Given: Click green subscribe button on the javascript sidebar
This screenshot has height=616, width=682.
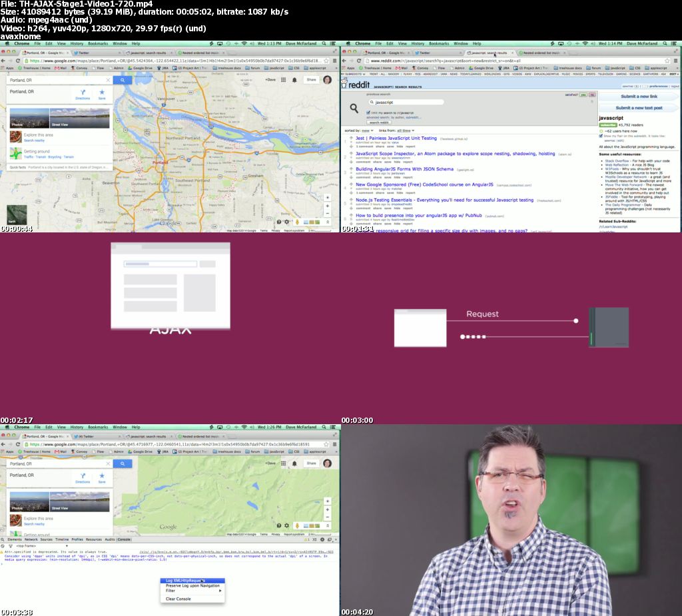Looking at the screenshot, I should click(607, 125).
